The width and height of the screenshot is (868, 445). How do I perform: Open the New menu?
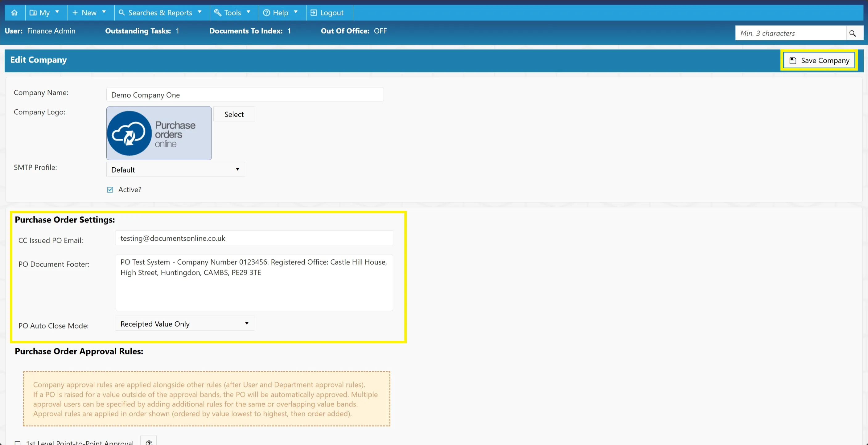pos(91,13)
